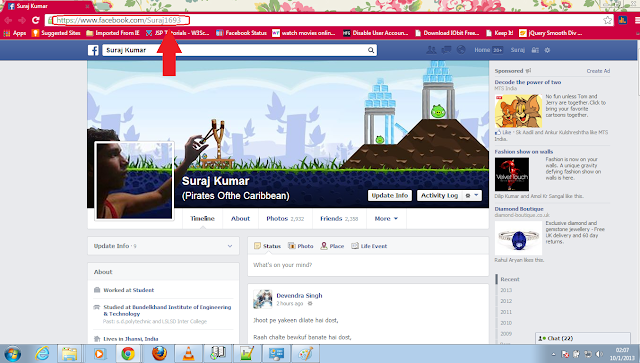Show hidden tray icons arrow

click(553, 354)
